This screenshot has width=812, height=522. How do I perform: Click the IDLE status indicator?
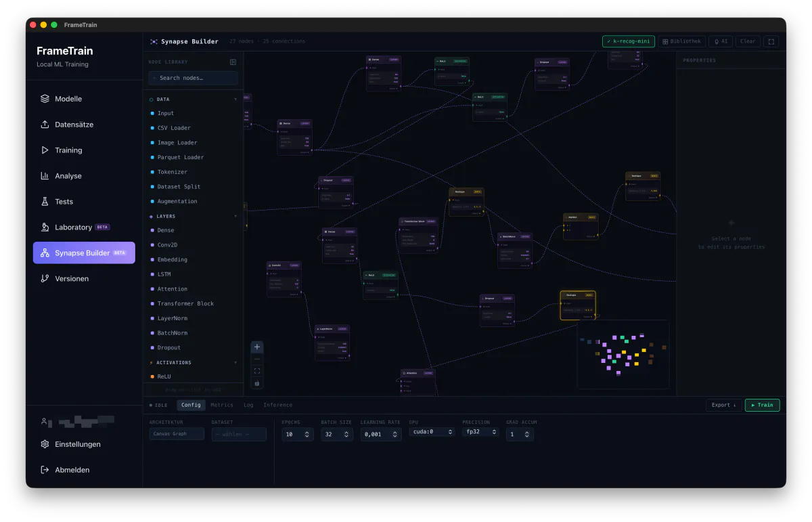tap(159, 405)
